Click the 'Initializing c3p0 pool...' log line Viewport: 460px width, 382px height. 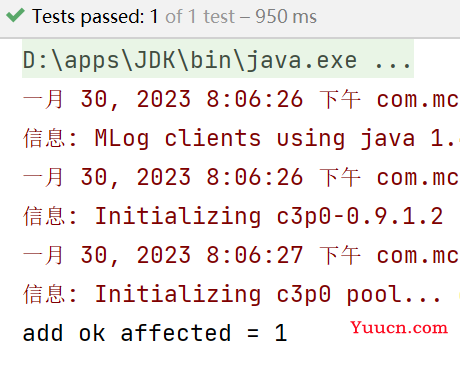point(232,294)
